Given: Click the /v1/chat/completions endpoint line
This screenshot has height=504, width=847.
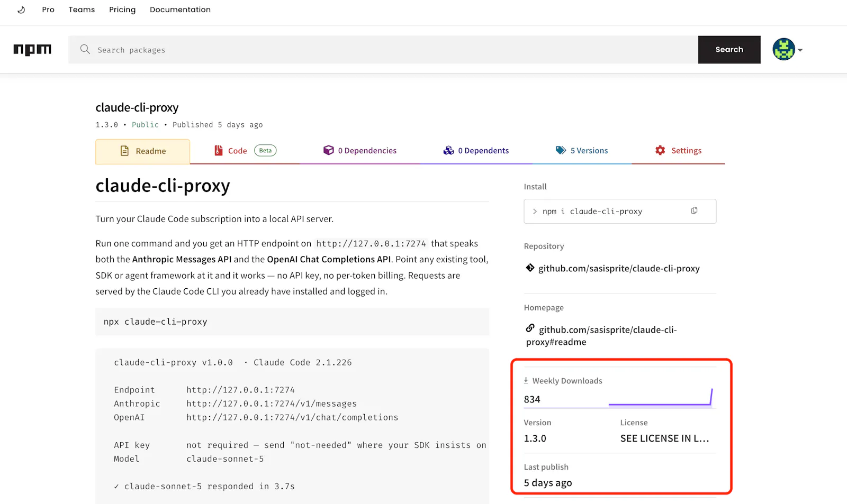Looking at the screenshot, I should [292, 417].
